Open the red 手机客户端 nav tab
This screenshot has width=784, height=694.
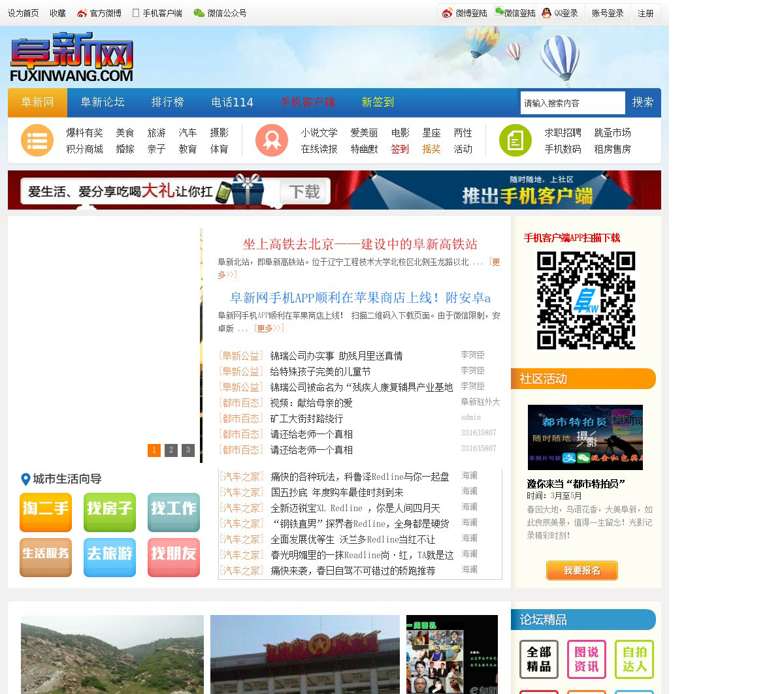click(307, 103)
